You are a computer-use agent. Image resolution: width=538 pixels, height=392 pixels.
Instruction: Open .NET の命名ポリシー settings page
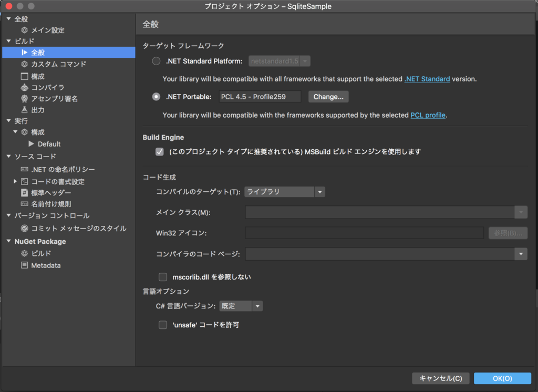pos(63,169)
